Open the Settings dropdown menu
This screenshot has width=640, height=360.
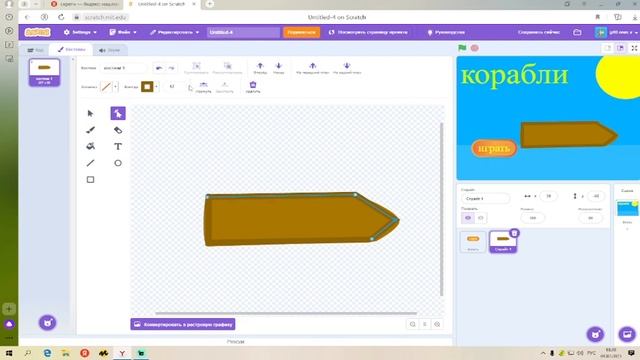pyautogui.click(x=80, y=32)
